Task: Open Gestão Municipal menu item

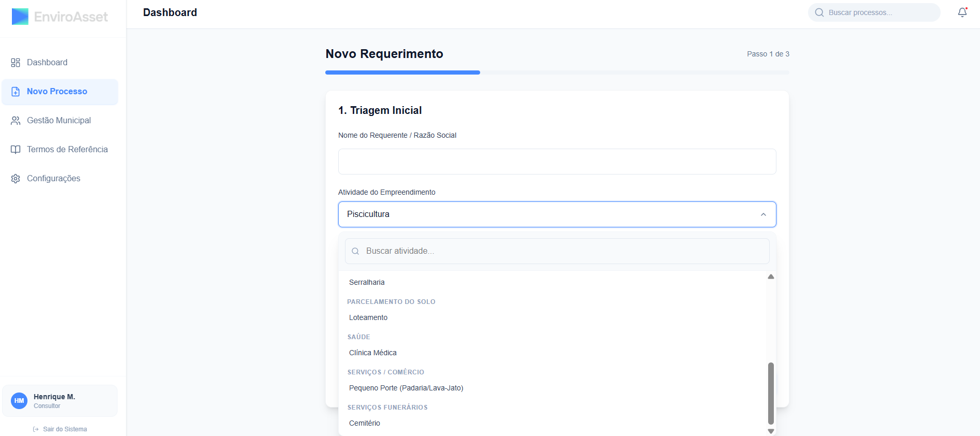Action: tap(59, 121)
